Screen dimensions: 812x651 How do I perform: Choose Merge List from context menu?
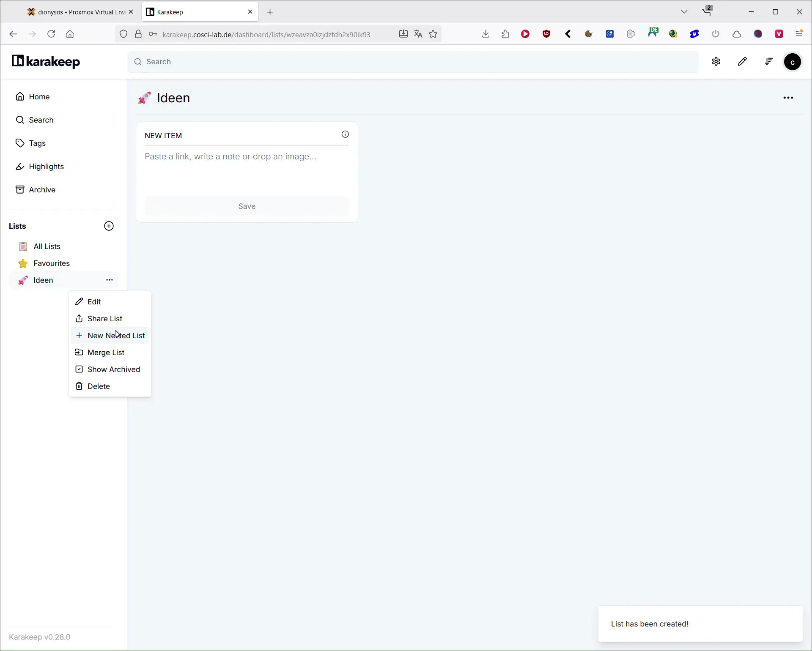[x=106, y=353]
